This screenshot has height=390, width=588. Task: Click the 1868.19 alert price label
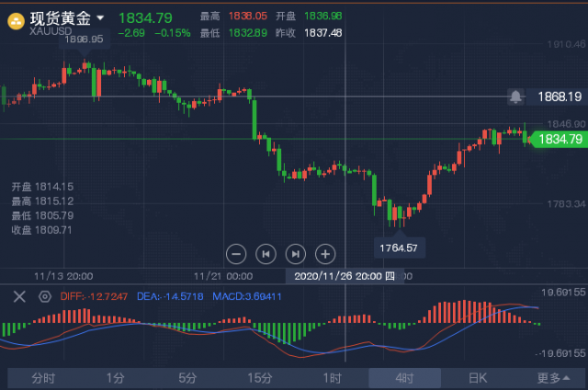point(558,97)
